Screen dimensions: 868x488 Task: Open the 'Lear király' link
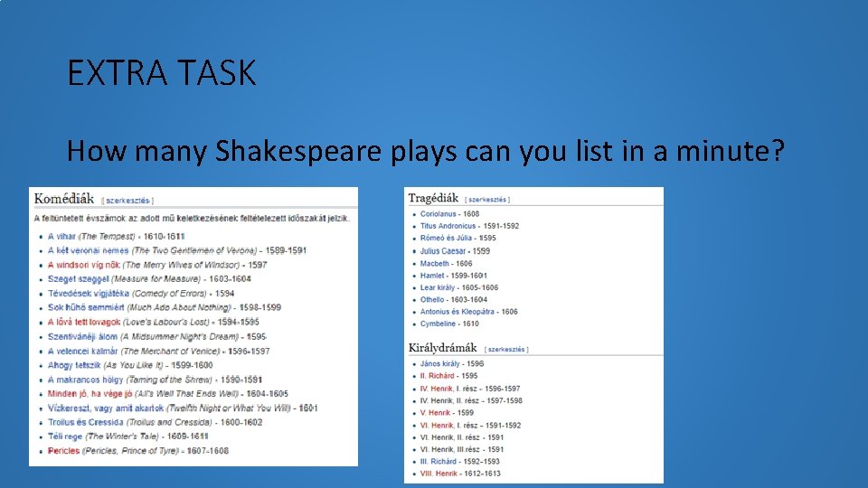pos(438,287)
